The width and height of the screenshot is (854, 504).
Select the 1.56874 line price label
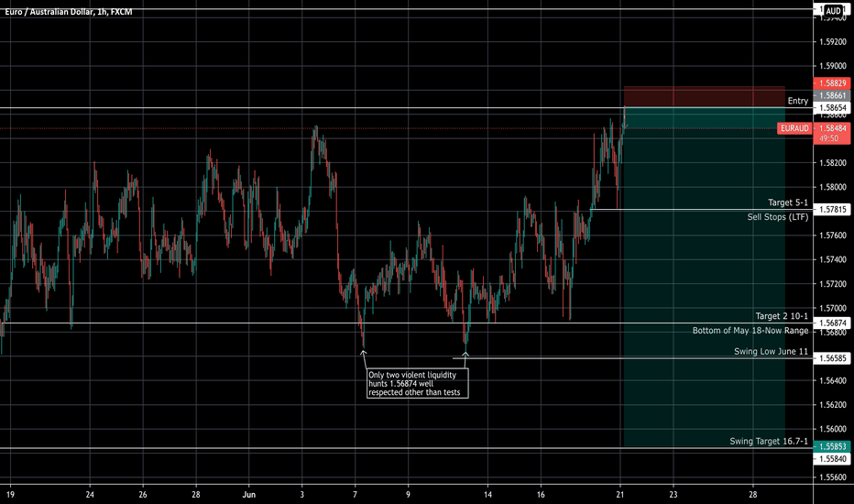pyautogui.click(x=832, y=323)
